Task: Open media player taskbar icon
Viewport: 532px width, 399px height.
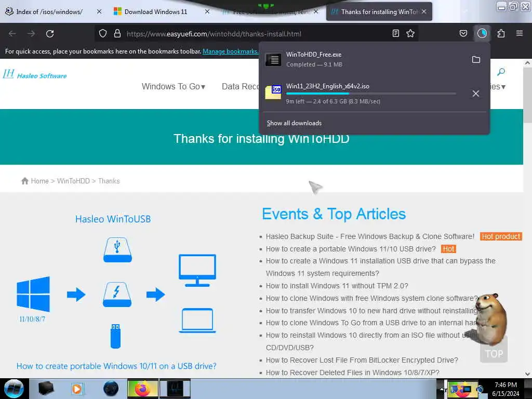Action: pyautogui.click(x=77, y=389)
